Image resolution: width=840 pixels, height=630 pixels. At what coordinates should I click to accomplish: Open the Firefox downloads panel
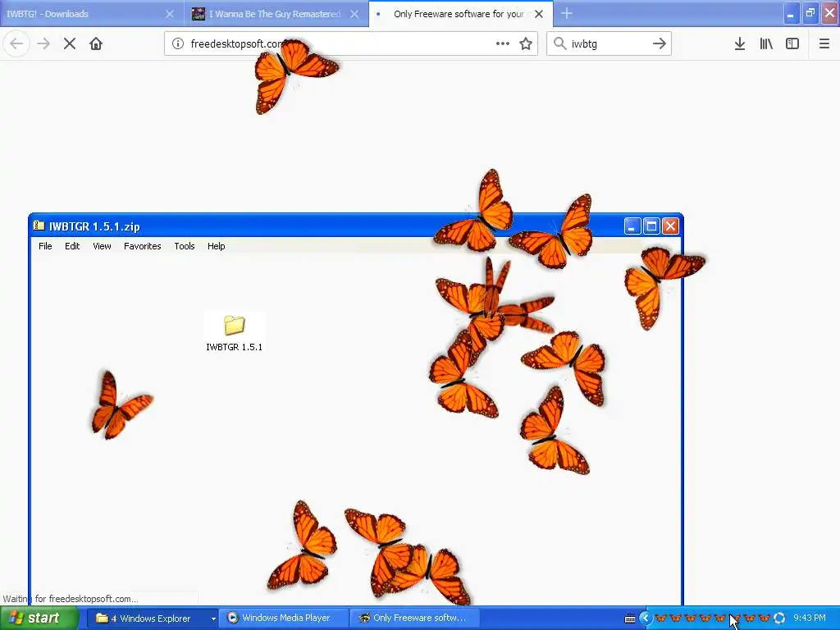(x=740, y=44)
